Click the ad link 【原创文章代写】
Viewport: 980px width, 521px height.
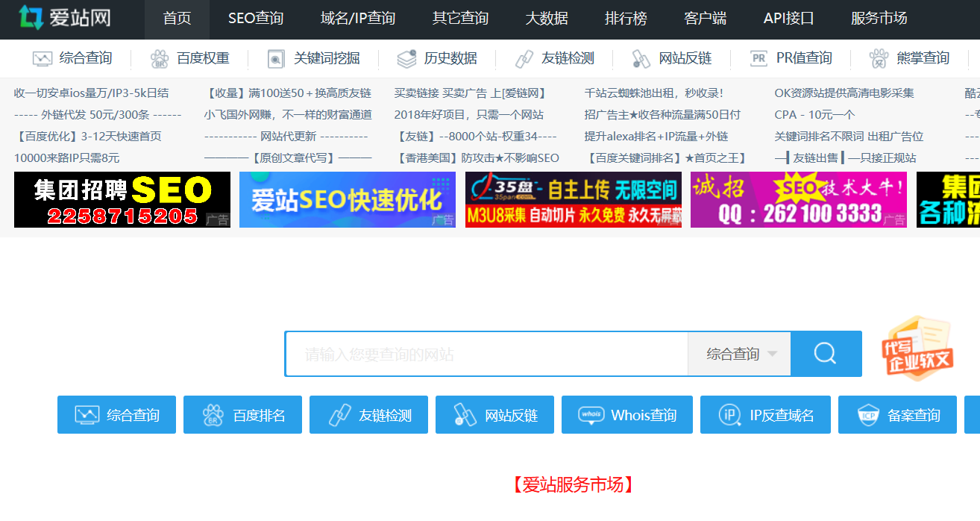pyautogui.click(x=288, y=158)
